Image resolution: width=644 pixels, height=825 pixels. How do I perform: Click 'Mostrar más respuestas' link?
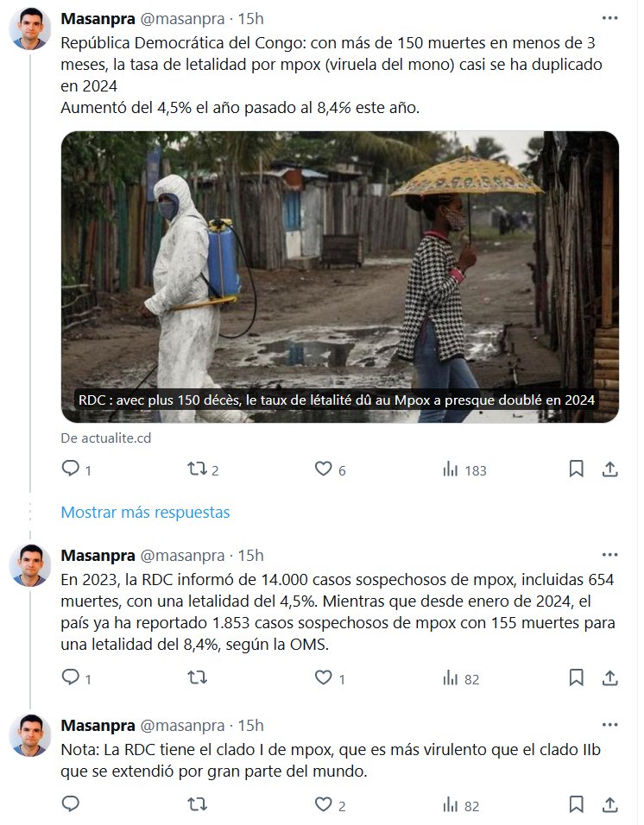145,512
